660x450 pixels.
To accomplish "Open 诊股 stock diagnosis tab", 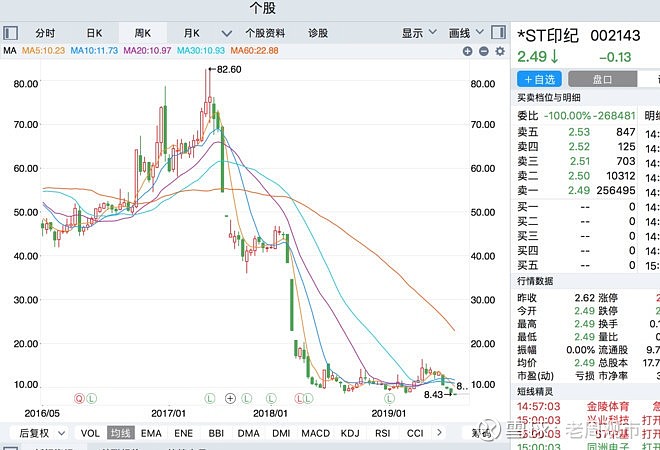I will (318, 33).
